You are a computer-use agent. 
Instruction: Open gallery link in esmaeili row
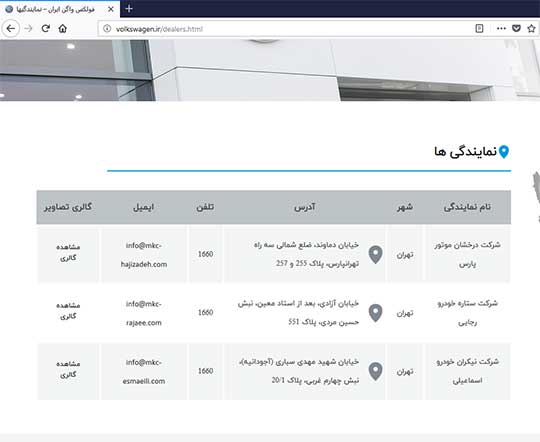[x=68, y=369]
